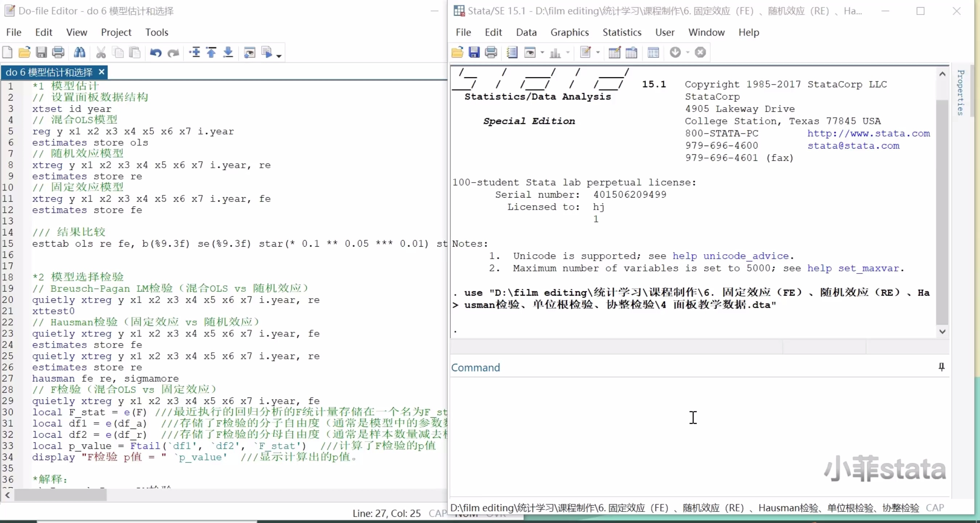Open the Log notebook icon in Stata toolbar
Viewport: 980px width, 523px height.
[x=512, y=52]
